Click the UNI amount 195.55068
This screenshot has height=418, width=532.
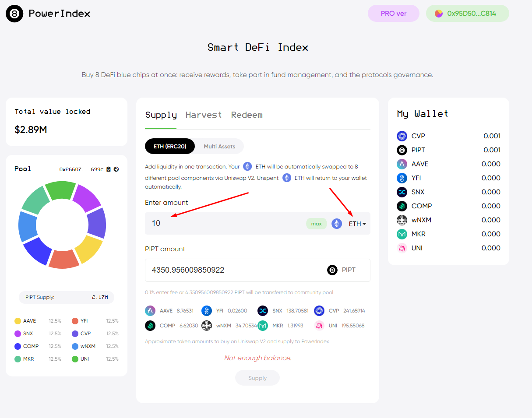click(353, 326)
